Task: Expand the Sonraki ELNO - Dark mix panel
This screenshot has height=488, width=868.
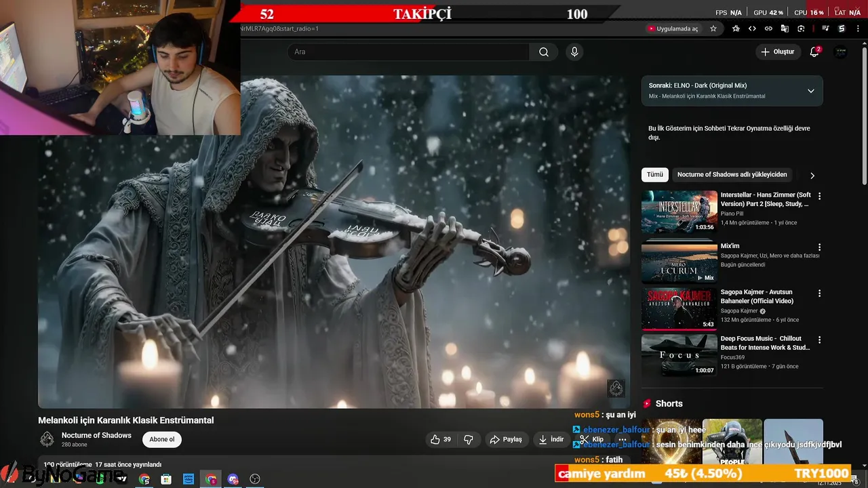Action: point(810,91)
